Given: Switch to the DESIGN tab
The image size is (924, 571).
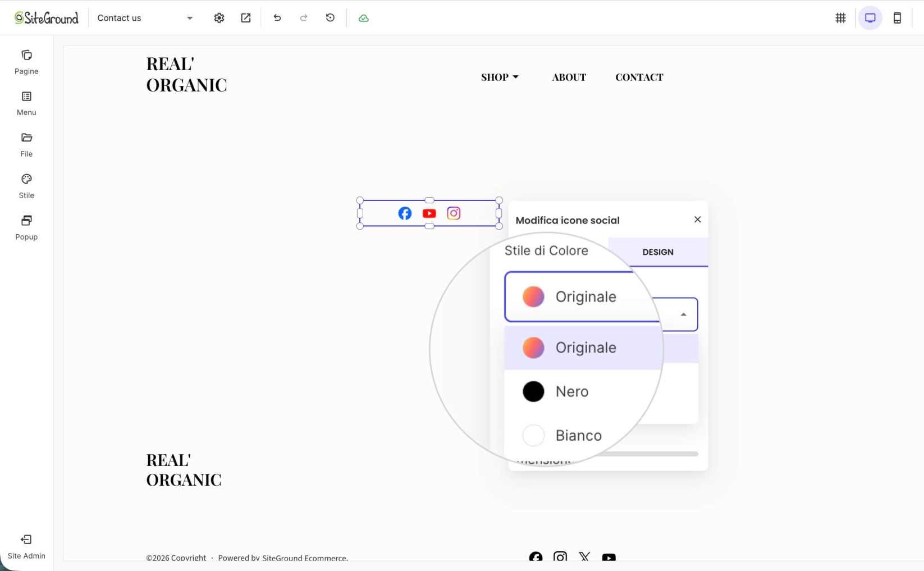Looking at the screenshot, I should tap(658, 252).
